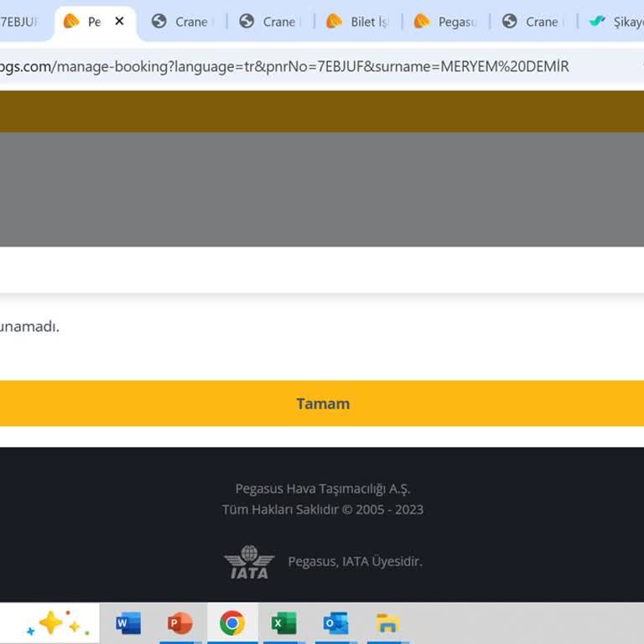Click 'Tüm Hakları Saklıdır © 2005 - 2023' text
This screenshot has width=644, height=644.
[x=322, y=510]
